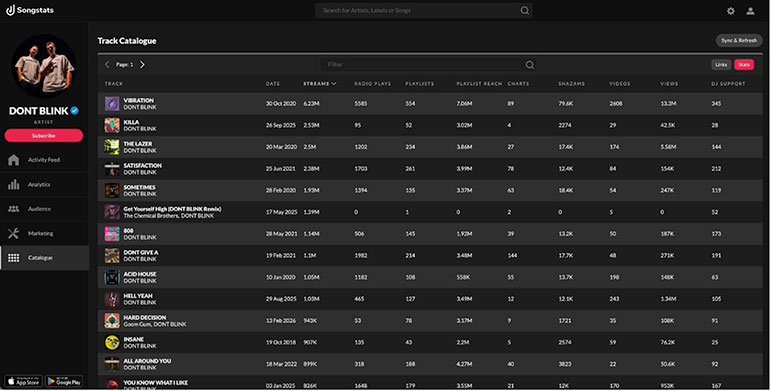770x391 pixels.
Task: Sort by the Shazams column header
Action: coord(572,84)
